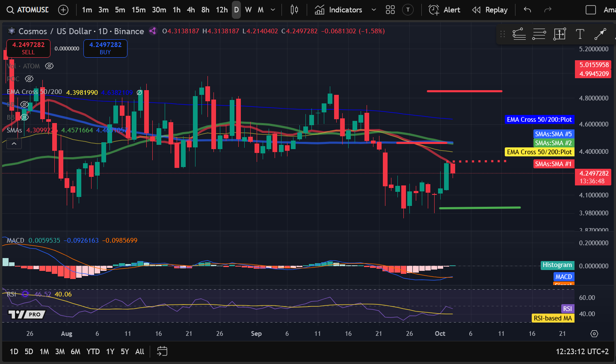
Task: Click the blue MACD scale label
Action: (x=564, y=277)
